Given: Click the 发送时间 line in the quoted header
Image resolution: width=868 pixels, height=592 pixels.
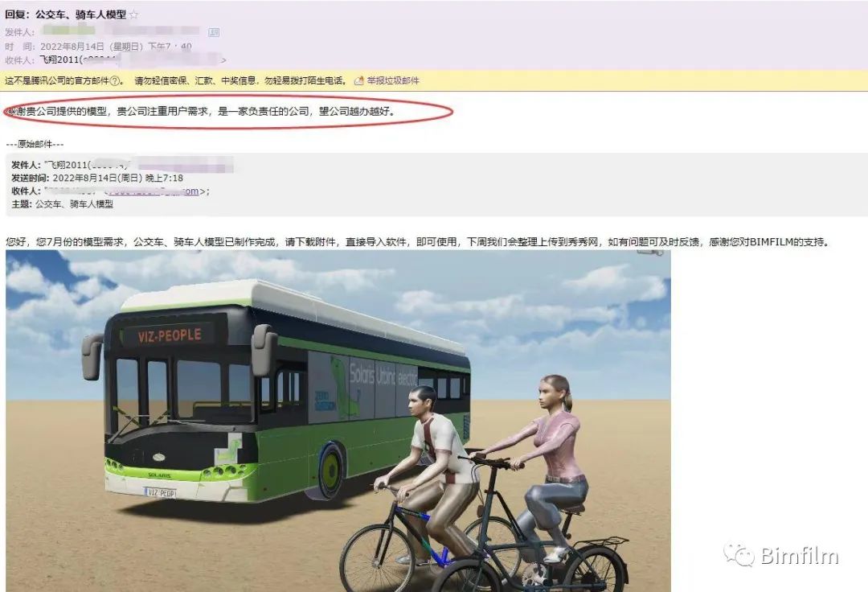Looking at the screenshot, I should click(97, 179).
